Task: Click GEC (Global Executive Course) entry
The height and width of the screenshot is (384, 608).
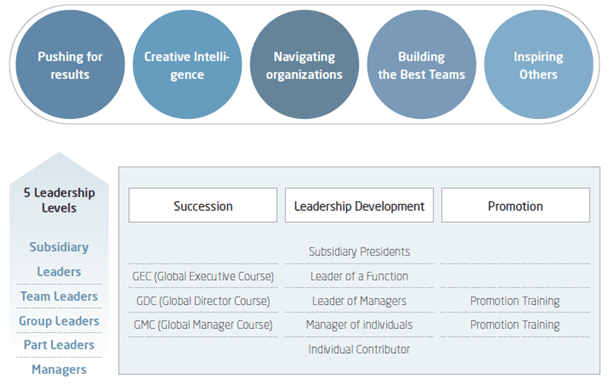Action: 203,277
